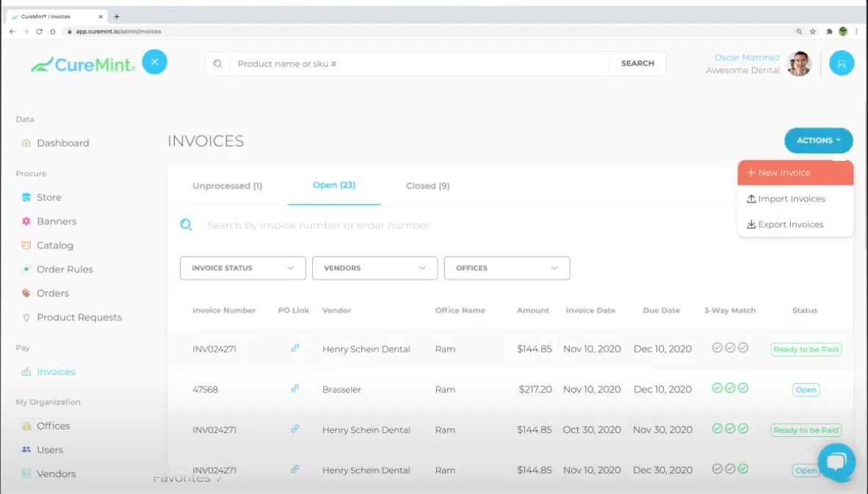This screenshot has width=868, height=494.
Task: Go to Orders
Action: click(x=53, y=293)
